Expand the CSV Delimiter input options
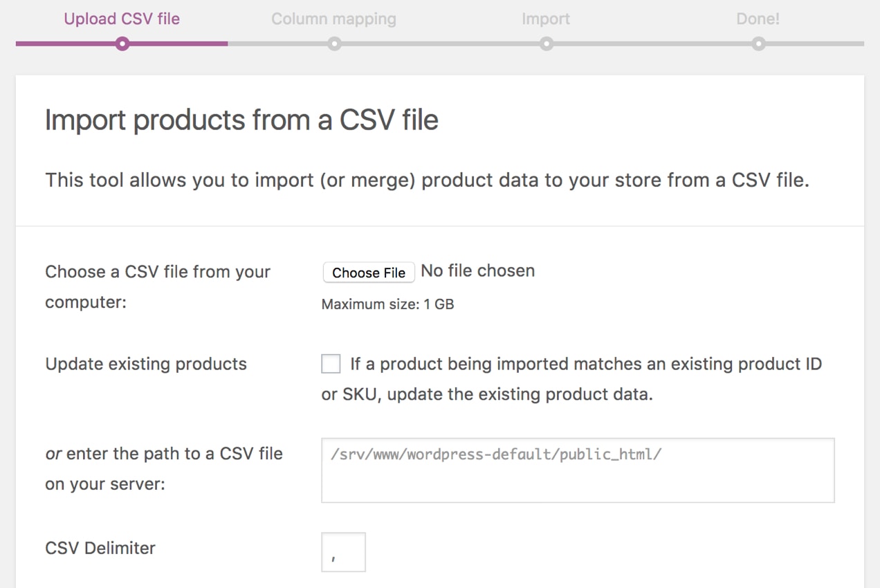The image size is (880, 588). (343, 551)
